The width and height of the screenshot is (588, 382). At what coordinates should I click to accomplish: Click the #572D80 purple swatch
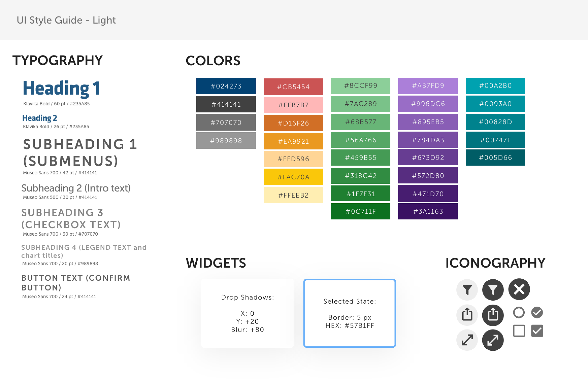click(x=428, y=175)
